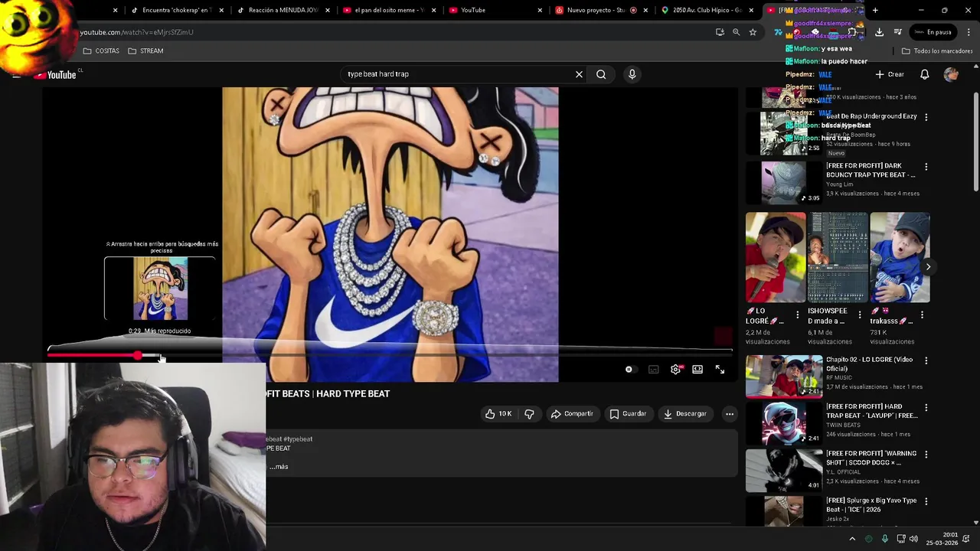Bookmark page with star icon
This screenshot has height=551, width=980.
[x=753, y=32]
